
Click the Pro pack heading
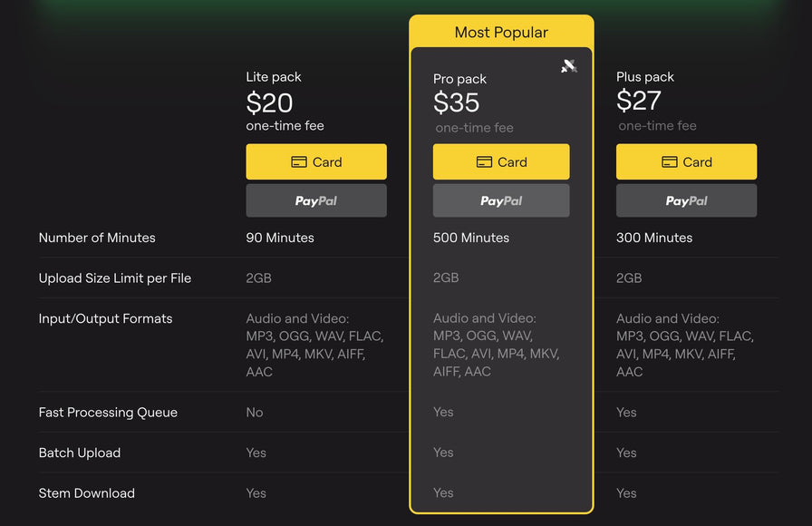point(459,80)
